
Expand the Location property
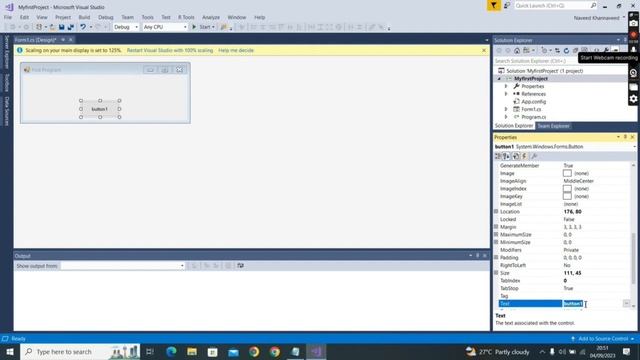pyautogui.click(x=496, y=211)
